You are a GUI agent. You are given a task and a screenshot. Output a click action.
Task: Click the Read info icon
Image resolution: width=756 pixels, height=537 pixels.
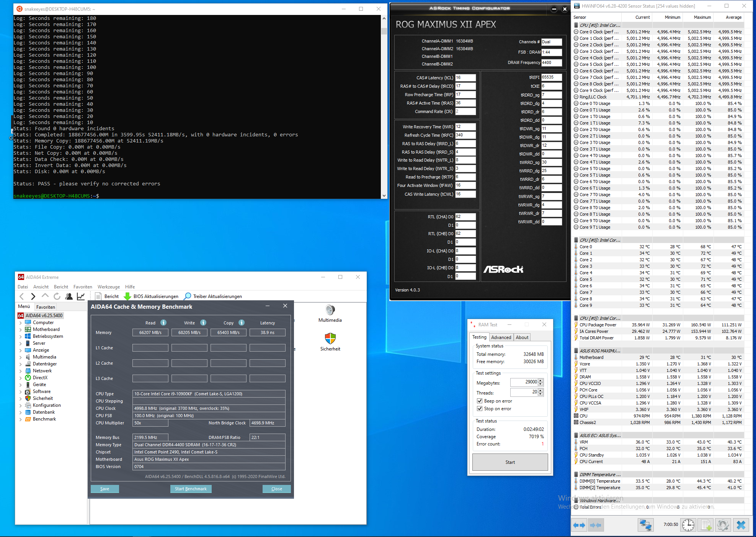pyautogui.click(x=163, y=323)
